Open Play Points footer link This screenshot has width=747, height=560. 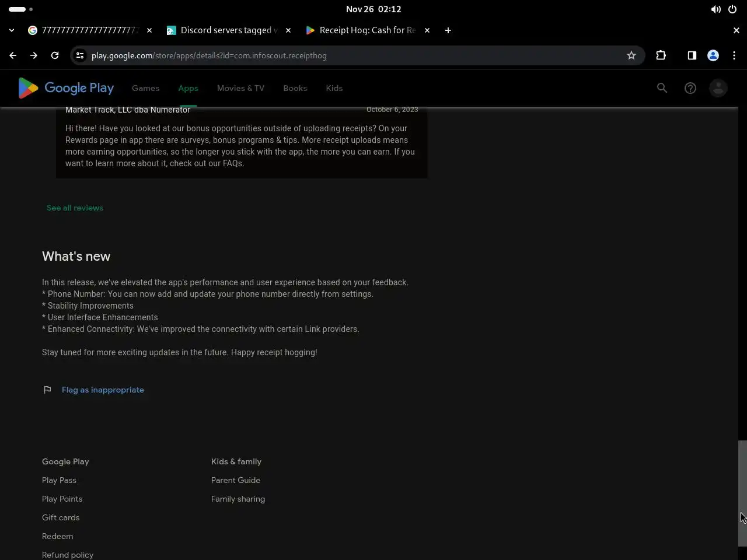click(x=62, y=499)
